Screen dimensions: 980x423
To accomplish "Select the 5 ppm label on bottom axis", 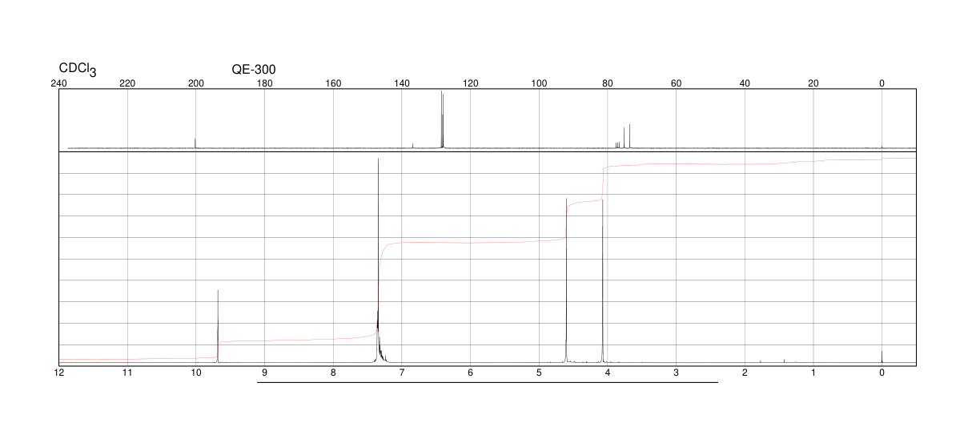I will pyautogui.click(x=539, y=373).
